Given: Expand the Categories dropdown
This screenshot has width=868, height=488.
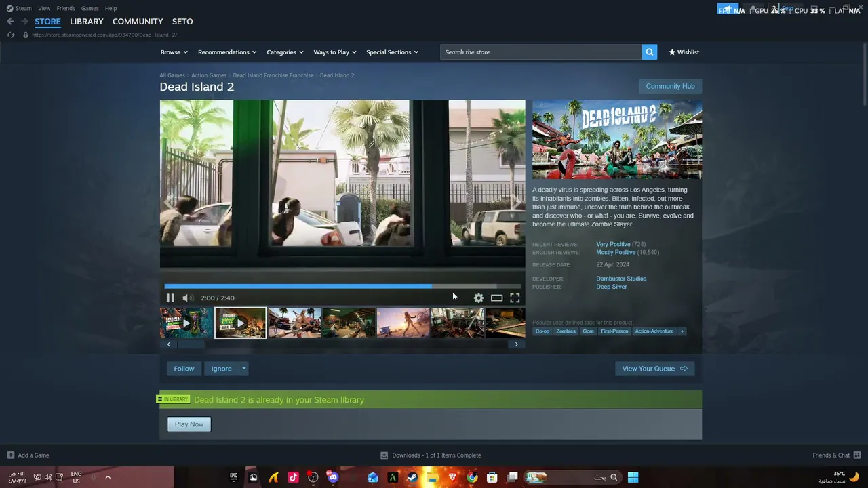Looking at the screenshot, I should (x=285, y=52).
